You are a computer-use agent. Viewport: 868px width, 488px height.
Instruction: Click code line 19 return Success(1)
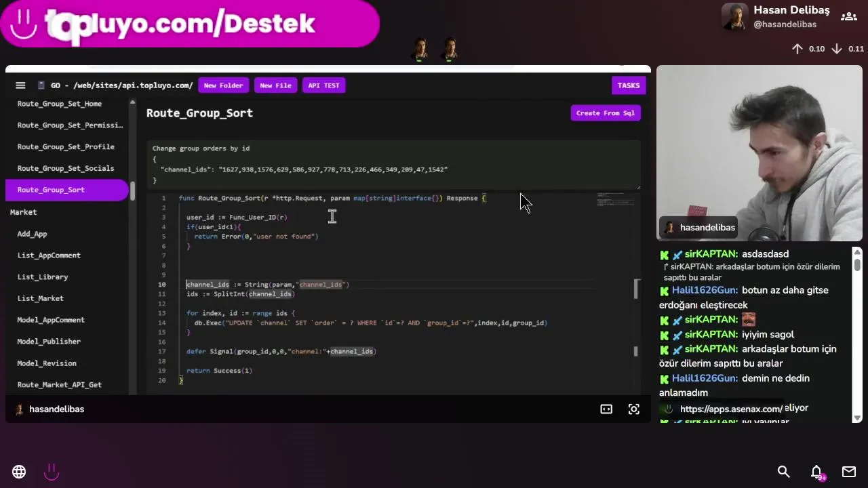(219, 371)
